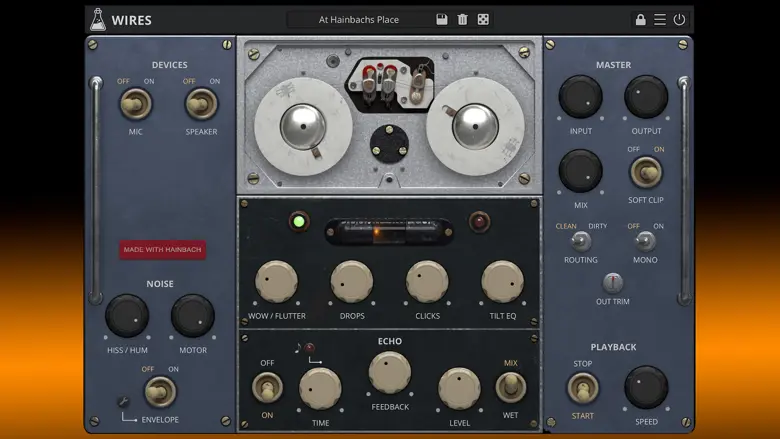Click the AudioThing flask logo
The height and width of the screenshot is (439, 780).
(97, 19)
